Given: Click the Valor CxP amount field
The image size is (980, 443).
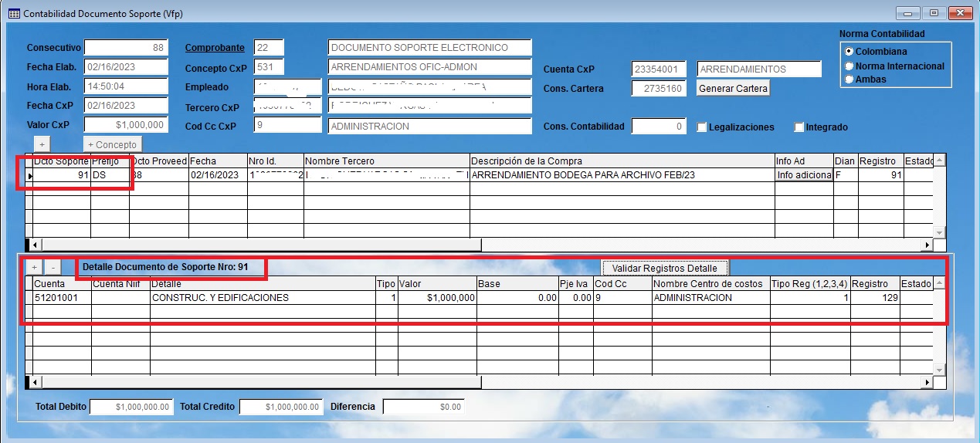Looking at the screenshot, I should pos(126,124).
